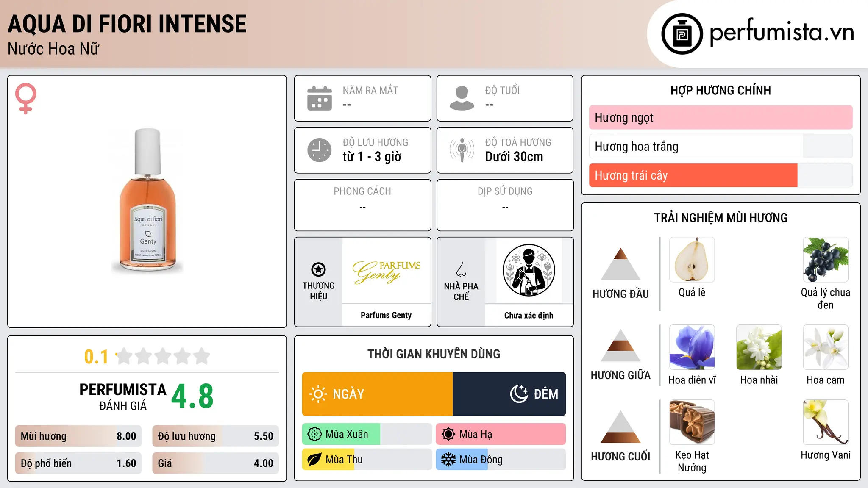
Task: Click the clock icon beside Độ lưu hương
Action: coord(320,150)
